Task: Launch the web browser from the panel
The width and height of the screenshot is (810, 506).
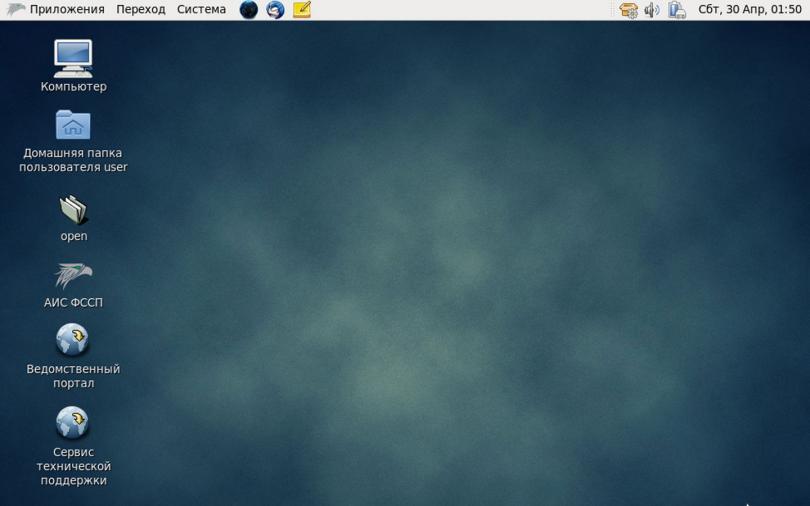Action: click(x=249, y=10)
